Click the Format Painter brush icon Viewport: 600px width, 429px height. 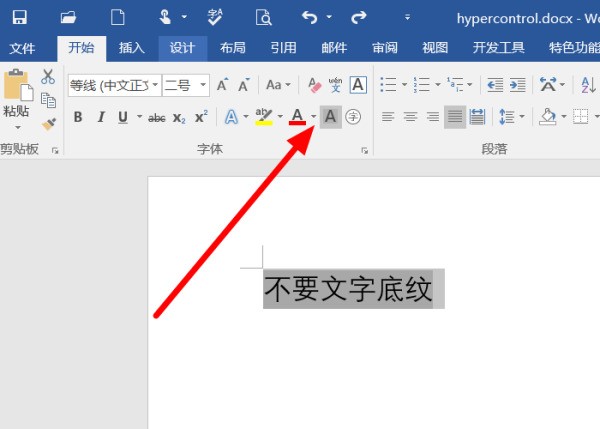pyautogui.click(x=49, y=124)
